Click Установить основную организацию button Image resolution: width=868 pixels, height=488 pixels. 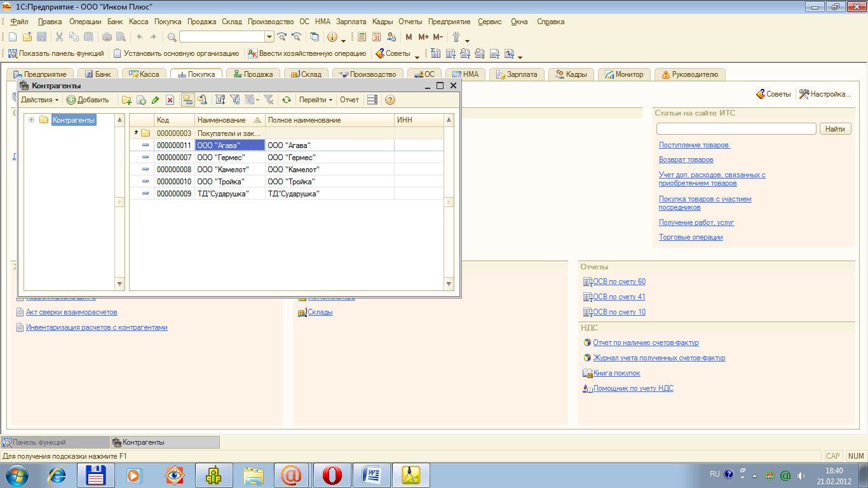(176, 53)
